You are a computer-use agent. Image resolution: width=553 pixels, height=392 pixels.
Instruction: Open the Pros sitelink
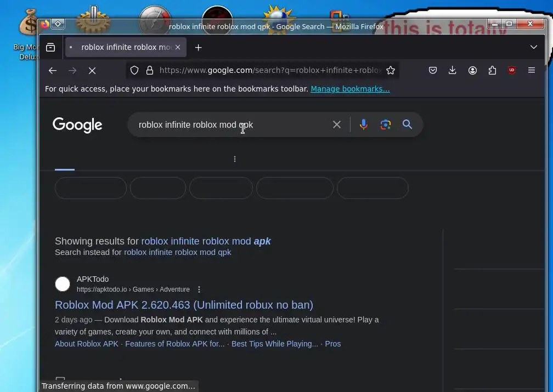332,344
